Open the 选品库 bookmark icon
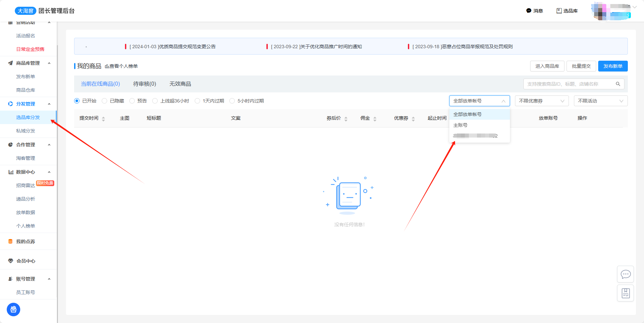Screen dimensions: 644x323 click(x=559, y=11)
